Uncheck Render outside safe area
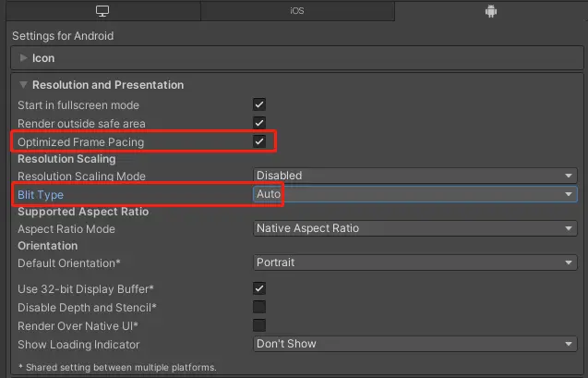The width and height of the screenshot is (588, 378). point(259,123)
